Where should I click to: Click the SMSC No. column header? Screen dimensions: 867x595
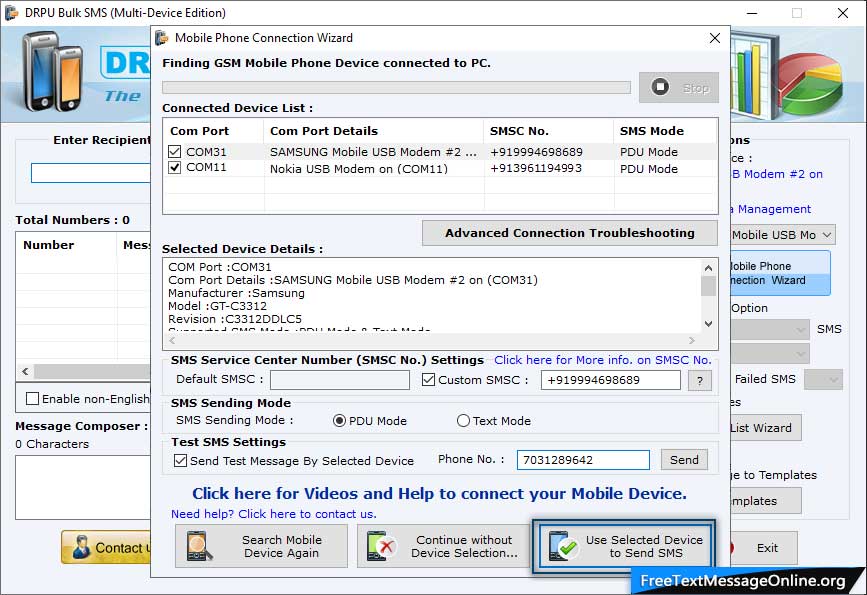(x=519, y=131)
